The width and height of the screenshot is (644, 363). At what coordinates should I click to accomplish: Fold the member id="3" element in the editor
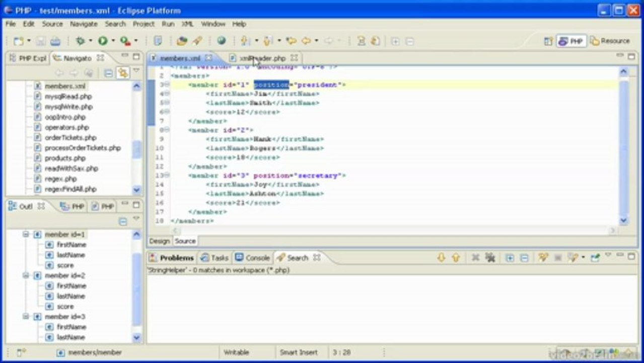click(166, 175)
